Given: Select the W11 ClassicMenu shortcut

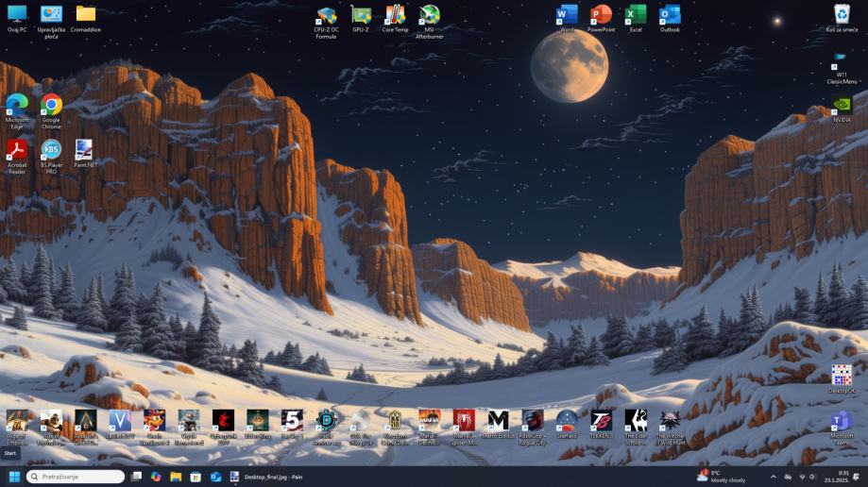Looking at the screenshot, I should coord(842,69).
